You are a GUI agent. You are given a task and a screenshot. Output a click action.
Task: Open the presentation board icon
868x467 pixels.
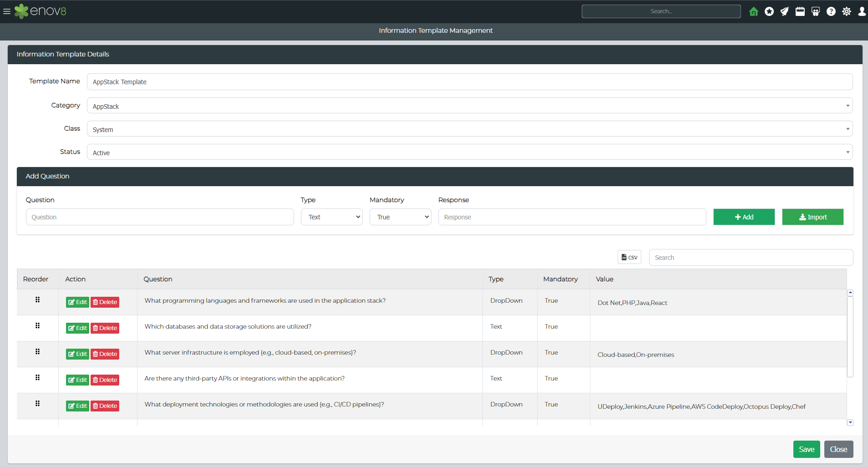pyautogui.click(x=816, y=11)
